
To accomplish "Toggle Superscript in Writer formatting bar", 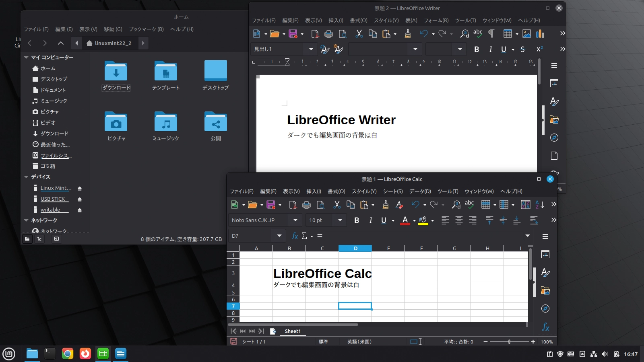I will coord(539,49).
